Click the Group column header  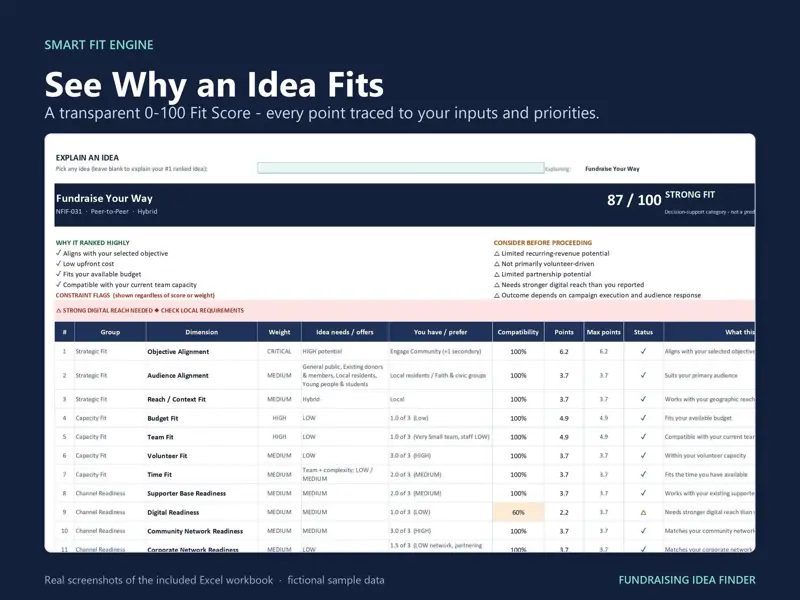coord(110,332)
